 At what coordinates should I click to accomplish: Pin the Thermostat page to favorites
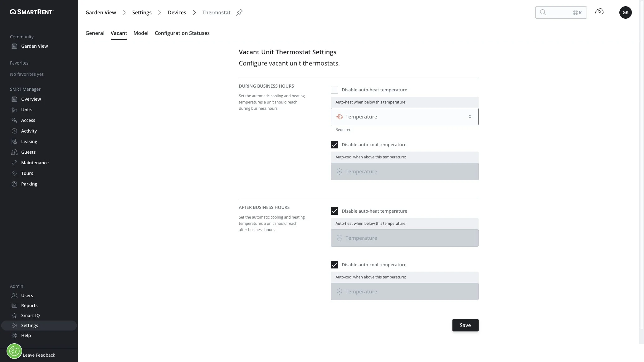[x=239, y=12]
